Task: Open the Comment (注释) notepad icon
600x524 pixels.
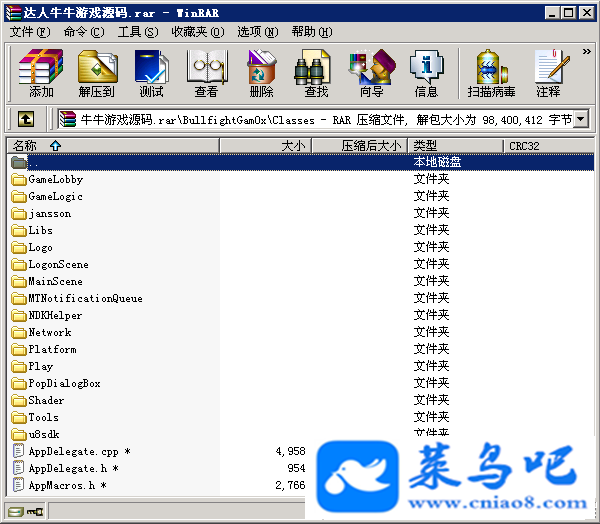Action: tap(551, 67)
